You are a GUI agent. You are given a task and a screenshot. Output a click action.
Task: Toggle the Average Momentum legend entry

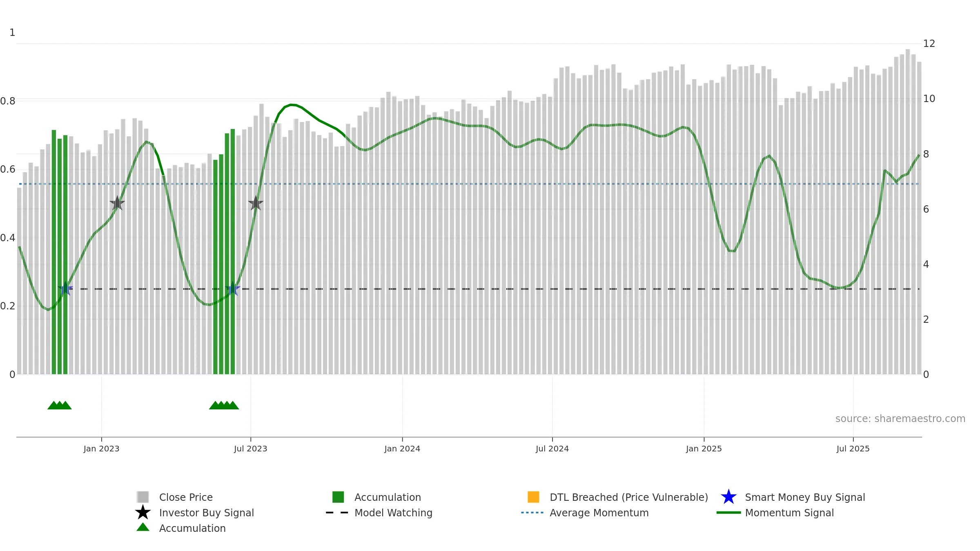(x=585, y=513)
